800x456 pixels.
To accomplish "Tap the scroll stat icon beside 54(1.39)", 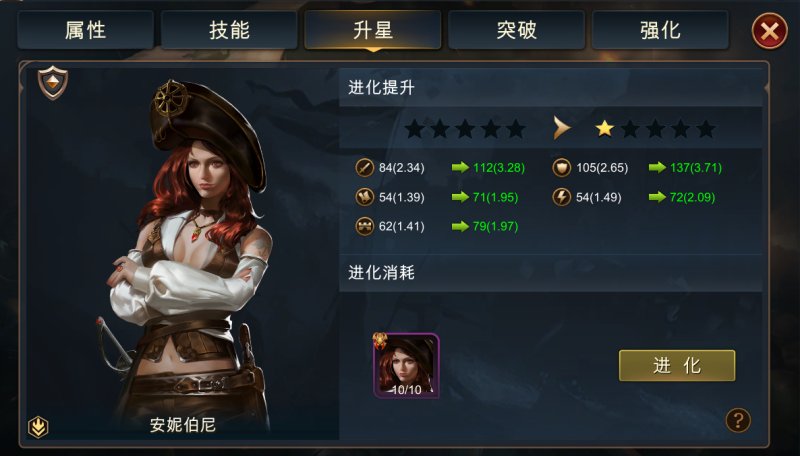I will (x=364, y=197).
